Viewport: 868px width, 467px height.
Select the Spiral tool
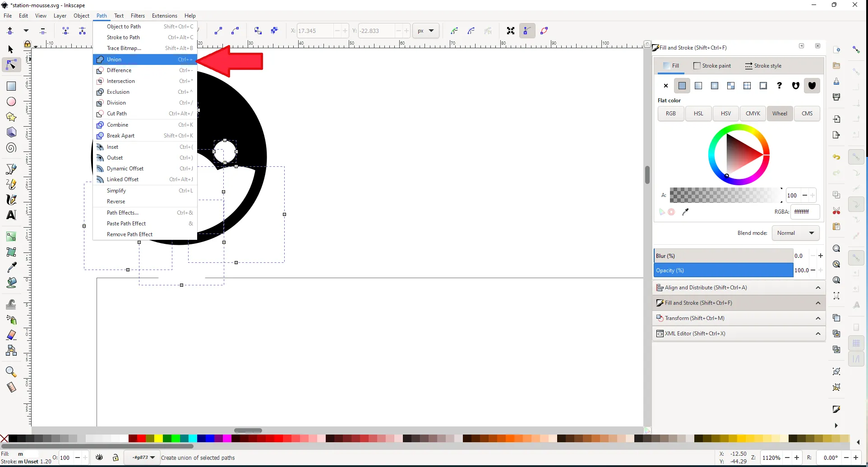(11, 148)
